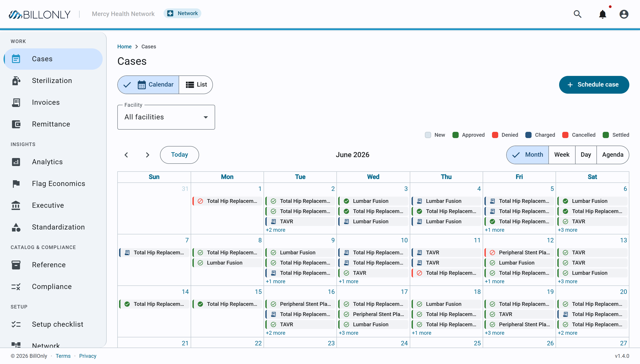Viewport: 640px width, 364px height.
Task: Open the user account avatar menu
Action: pos(624,14)
